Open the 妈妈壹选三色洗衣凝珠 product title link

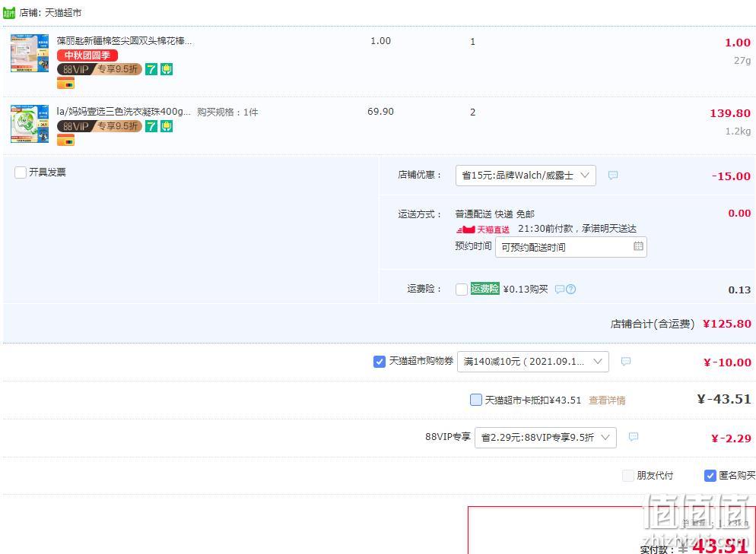[123, 112]
